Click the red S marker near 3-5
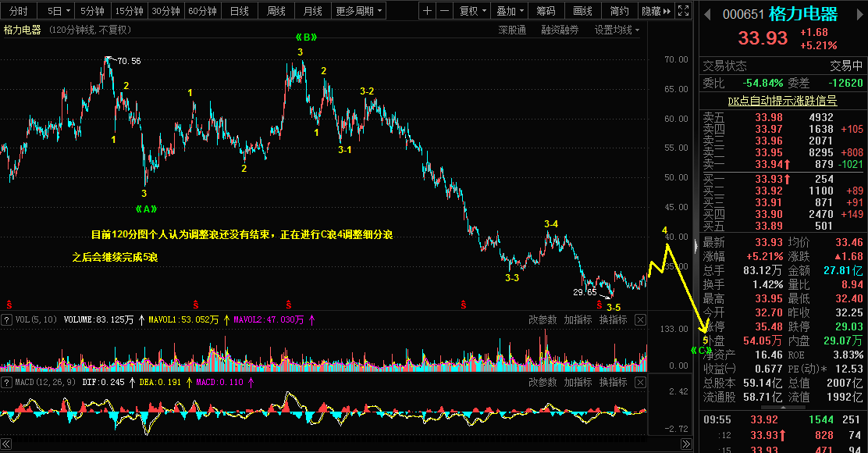This screenshot has height=453, width=868. coord(599,305)
